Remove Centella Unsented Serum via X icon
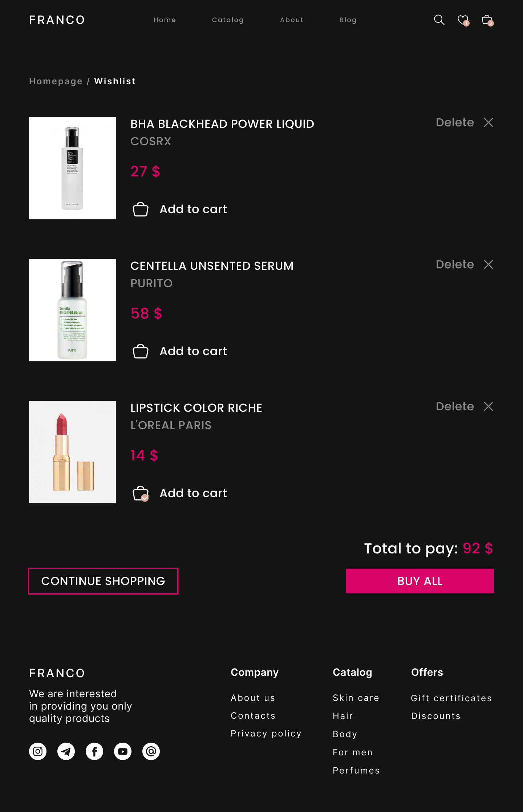The width and height of the screenshot is (523, 812). pos(488,264)
